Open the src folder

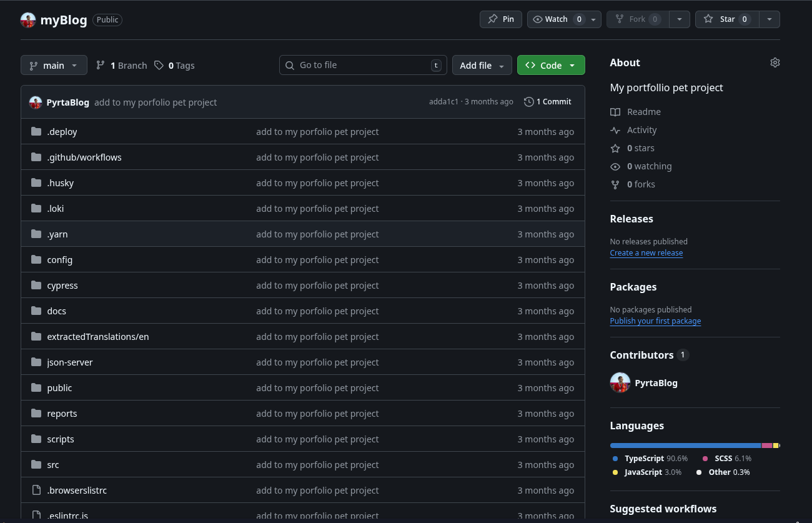click(x=53, y=465)
